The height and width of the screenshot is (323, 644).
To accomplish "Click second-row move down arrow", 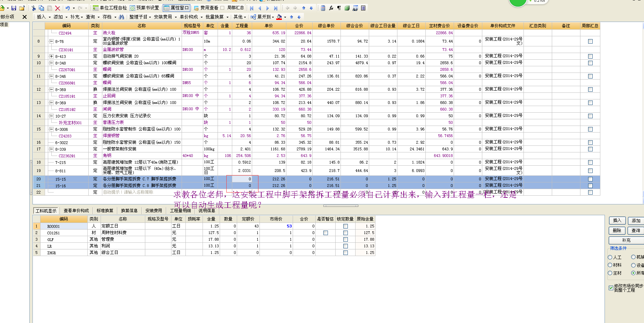I will tap(299, 17).
